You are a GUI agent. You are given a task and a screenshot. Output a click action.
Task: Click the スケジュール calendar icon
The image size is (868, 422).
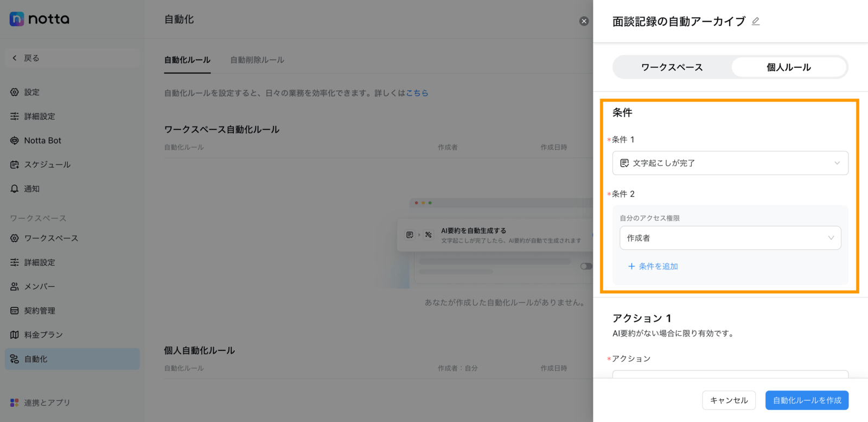15,165
